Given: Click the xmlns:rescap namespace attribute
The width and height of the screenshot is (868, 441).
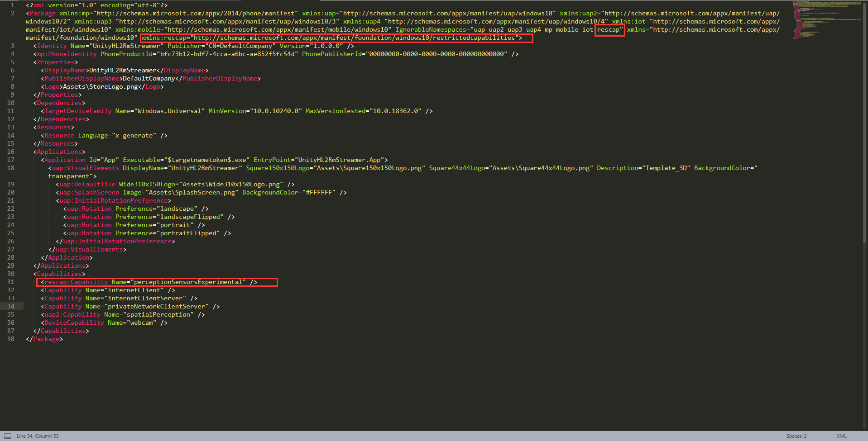Looking at the screenshot, I should point(163,38).
